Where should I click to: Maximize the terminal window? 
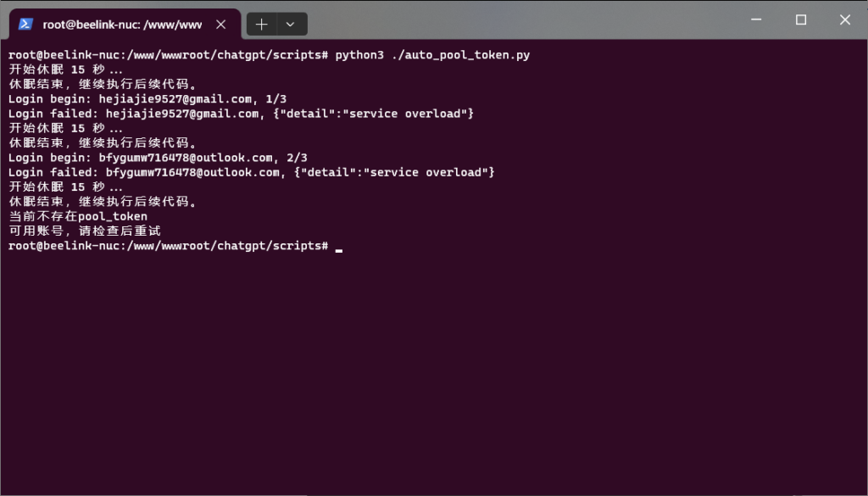click(x=800, y=20)
